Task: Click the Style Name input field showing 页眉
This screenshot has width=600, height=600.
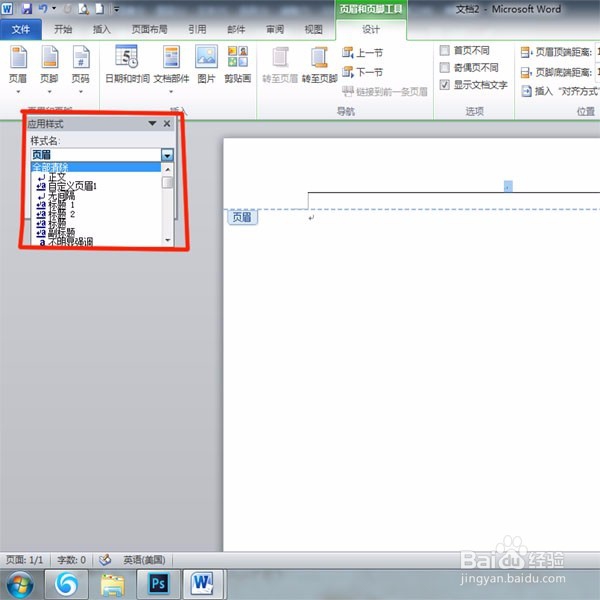Action: click(96, 155)
